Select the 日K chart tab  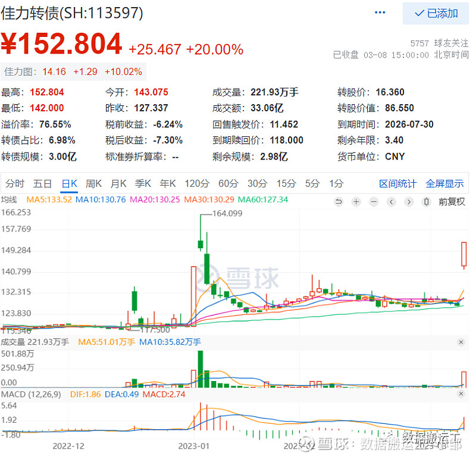[x=70, y=183]
